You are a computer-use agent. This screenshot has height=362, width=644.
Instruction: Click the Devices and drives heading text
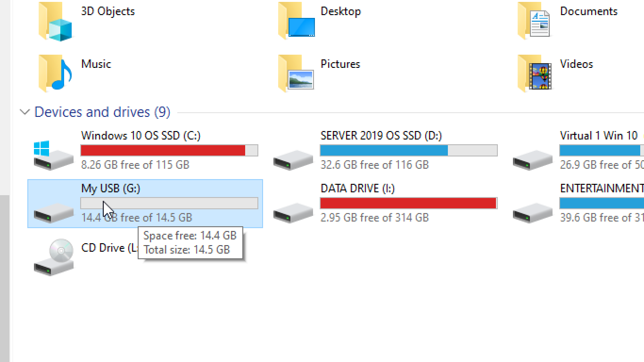tap(102, 112)
